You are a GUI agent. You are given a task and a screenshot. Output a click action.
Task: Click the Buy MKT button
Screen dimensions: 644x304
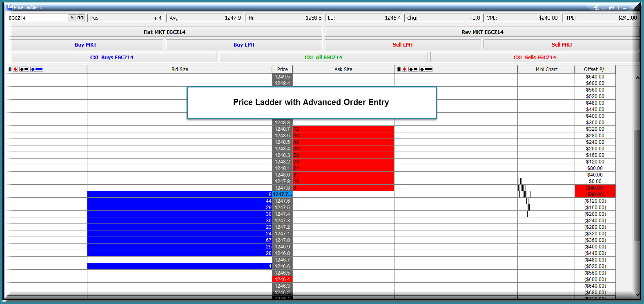click(85, 45)
